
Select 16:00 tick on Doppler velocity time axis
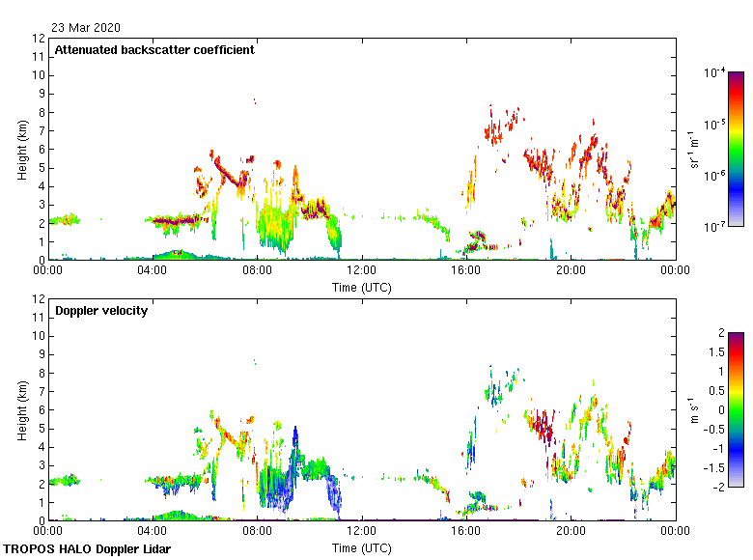click(x=466, y=532)
